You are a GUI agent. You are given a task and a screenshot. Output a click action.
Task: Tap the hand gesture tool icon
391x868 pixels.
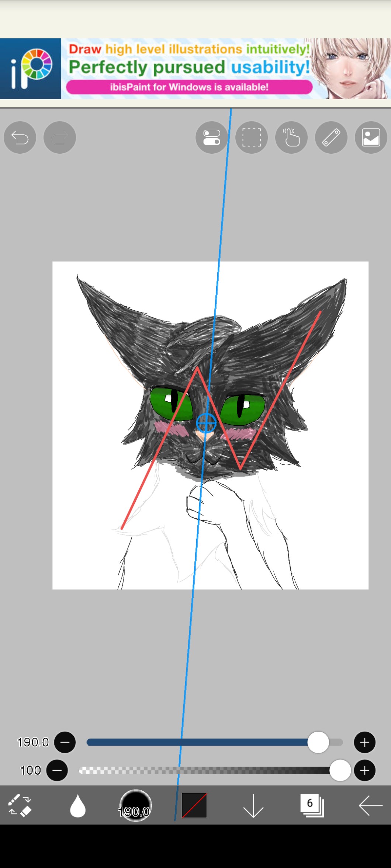[x=291, y=137]
